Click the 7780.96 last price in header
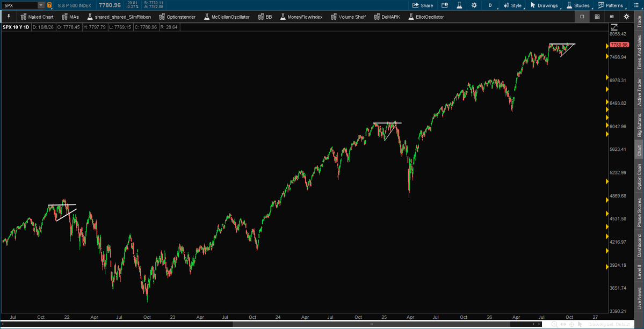 (110, 5)
